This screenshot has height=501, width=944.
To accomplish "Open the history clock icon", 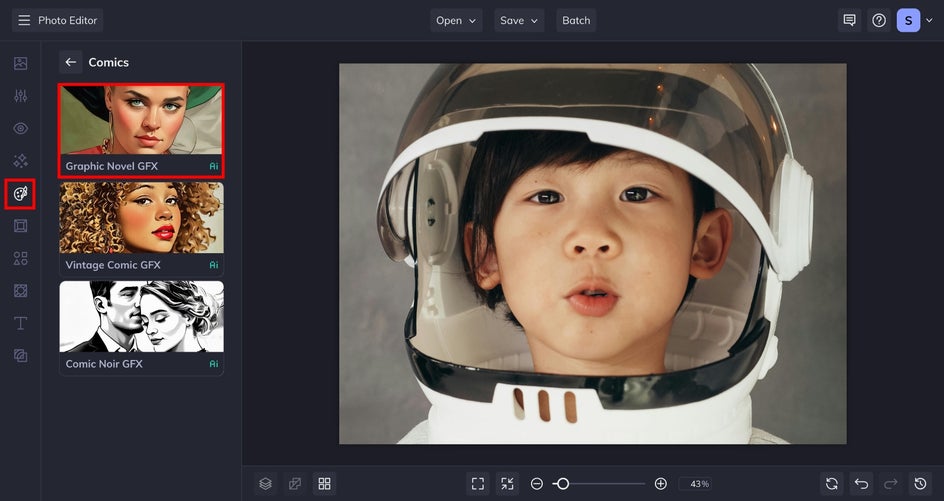I will click(x=921, y=484).
